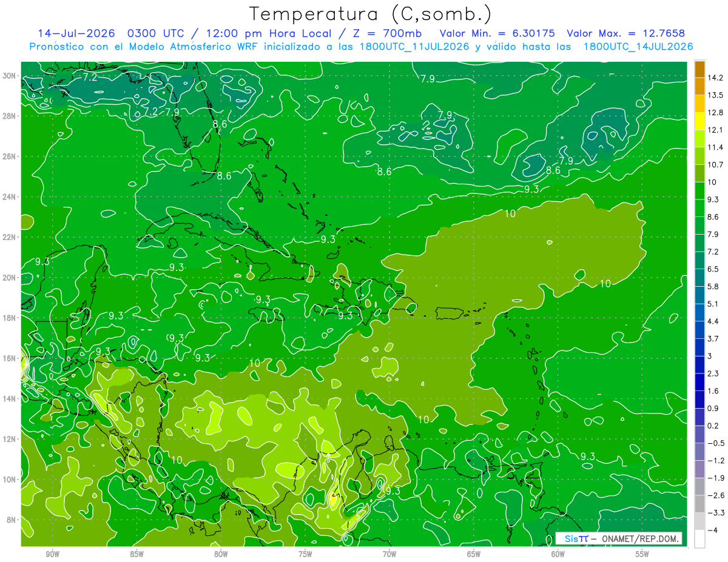728x562 pixels.
Task: Click legend value -3.3 on color bar
Action: click(716, 513)
